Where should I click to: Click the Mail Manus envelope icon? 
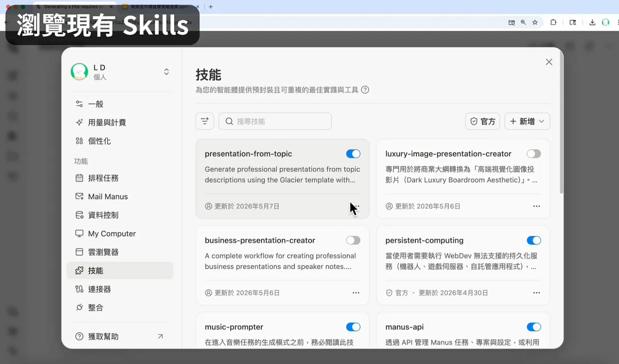[79, 197]
